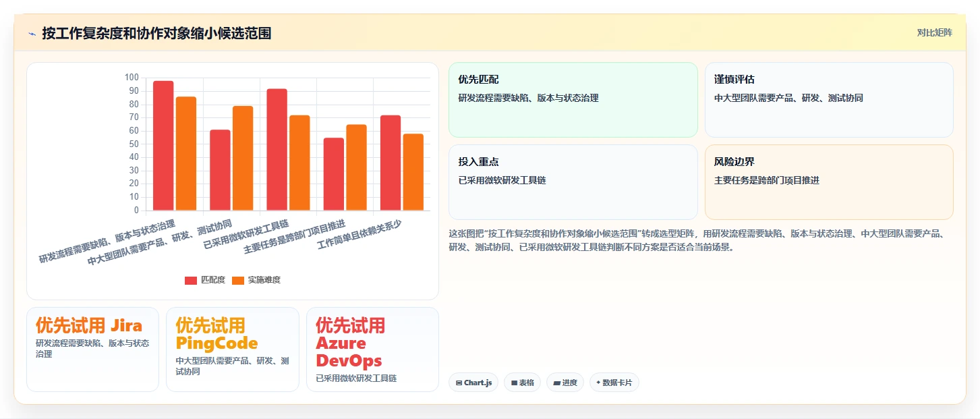The height and width of the screenshot is (419, 980).
Task: Click the orange 实施难度 legend color box
Action: [239, 280]
